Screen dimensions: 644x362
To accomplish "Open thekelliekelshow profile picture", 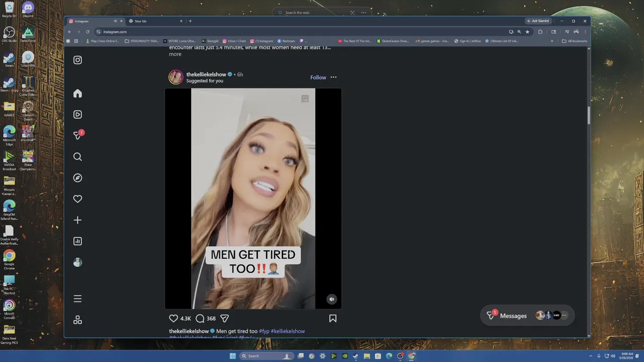I will coord(176,77).
